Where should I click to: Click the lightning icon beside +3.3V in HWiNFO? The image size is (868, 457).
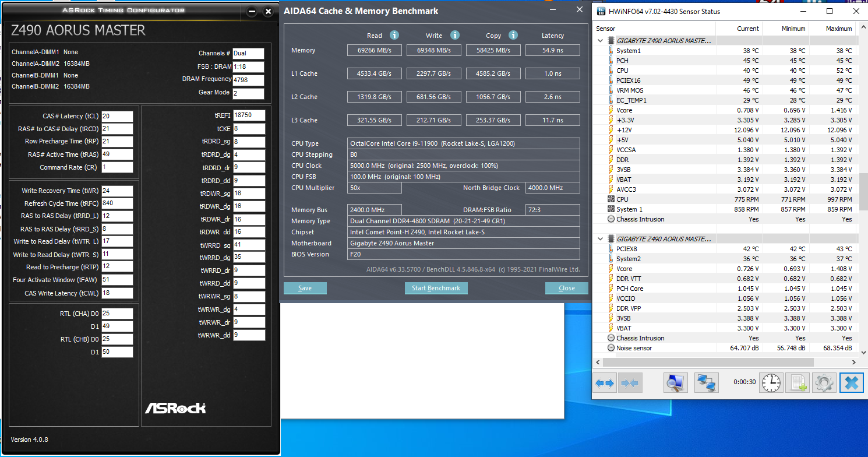(611, 120)
